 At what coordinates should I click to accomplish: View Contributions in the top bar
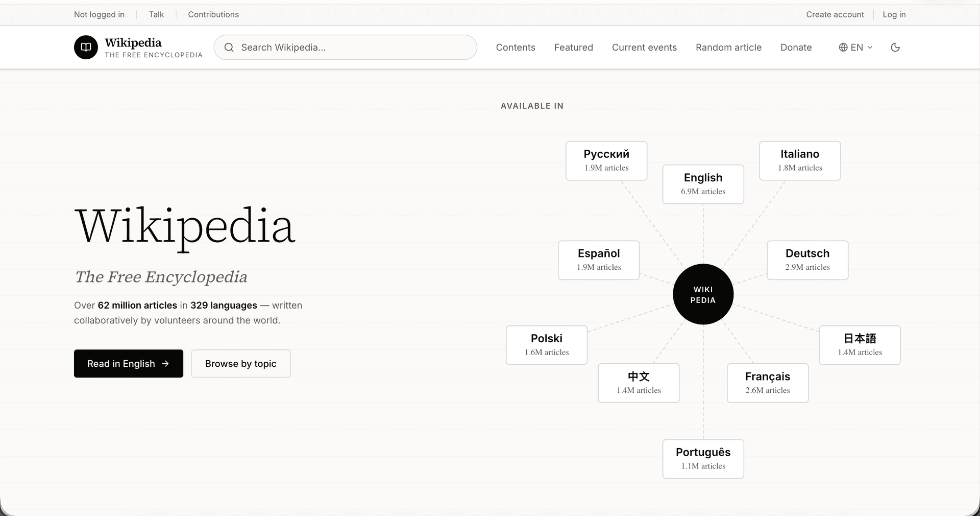(213, 14)
